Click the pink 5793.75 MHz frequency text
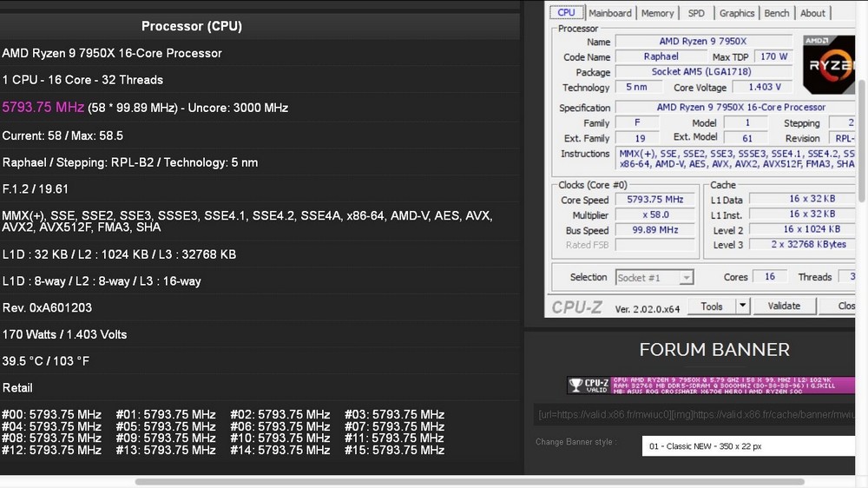 (43, 108)
